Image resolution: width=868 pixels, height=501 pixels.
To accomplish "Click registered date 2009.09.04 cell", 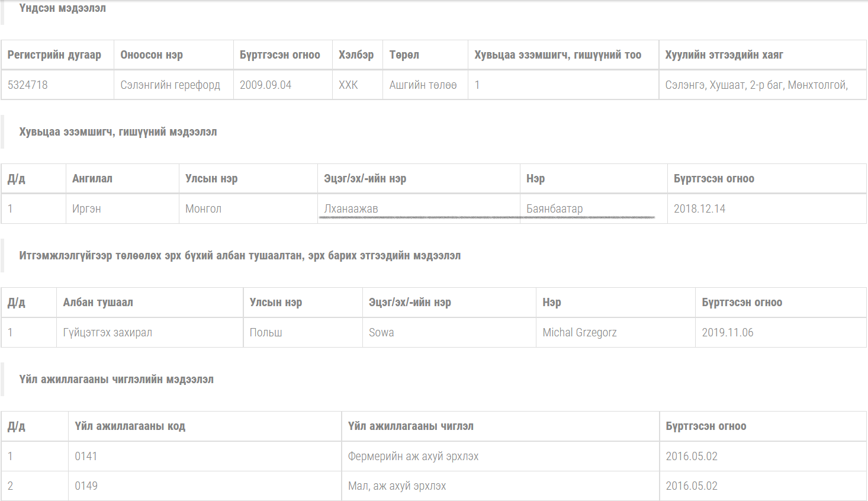I will [265, 85].
